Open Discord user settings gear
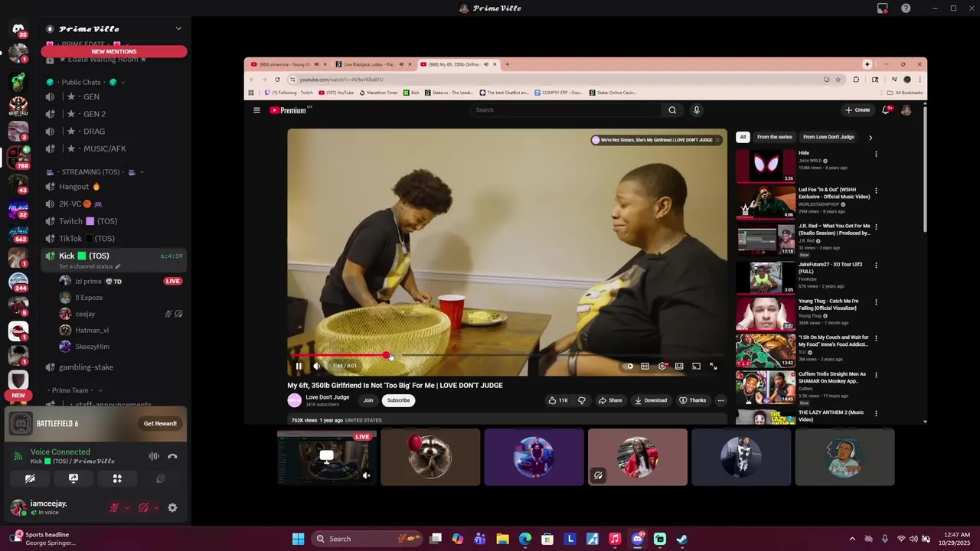 [172, 507]
